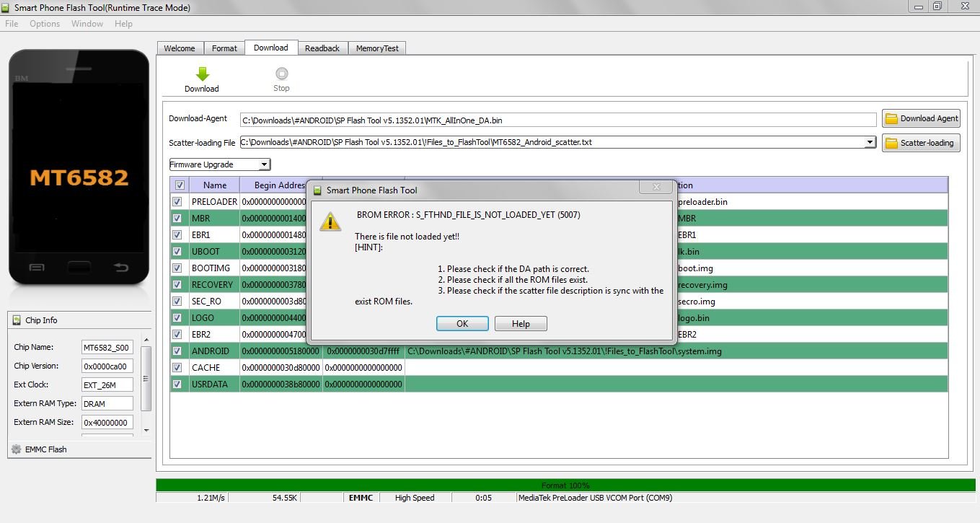Uncheck the EBR2 row checkbox

click(x=177, y=335)
